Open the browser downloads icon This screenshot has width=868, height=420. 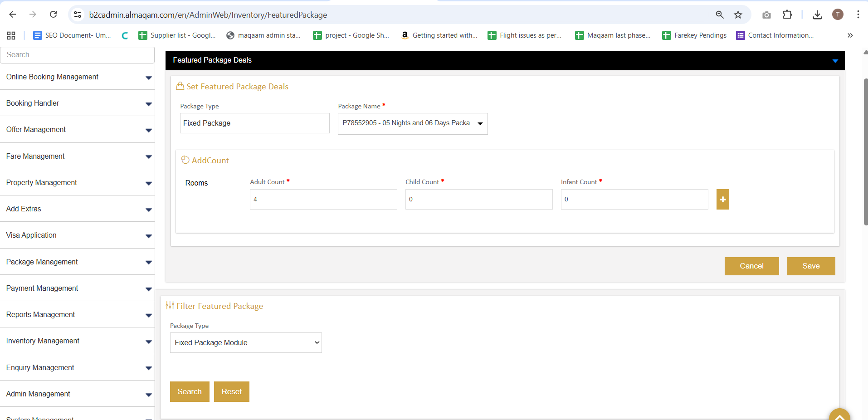[817, 15]
